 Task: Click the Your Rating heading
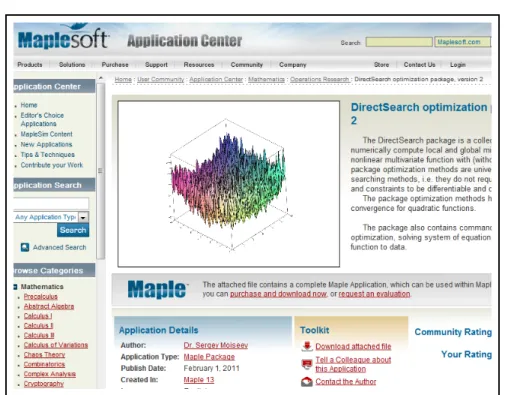[466, 354]
